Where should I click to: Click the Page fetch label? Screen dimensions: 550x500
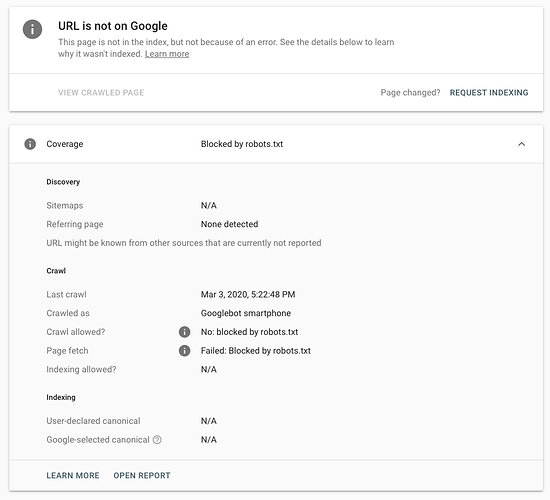click(67, 351)
